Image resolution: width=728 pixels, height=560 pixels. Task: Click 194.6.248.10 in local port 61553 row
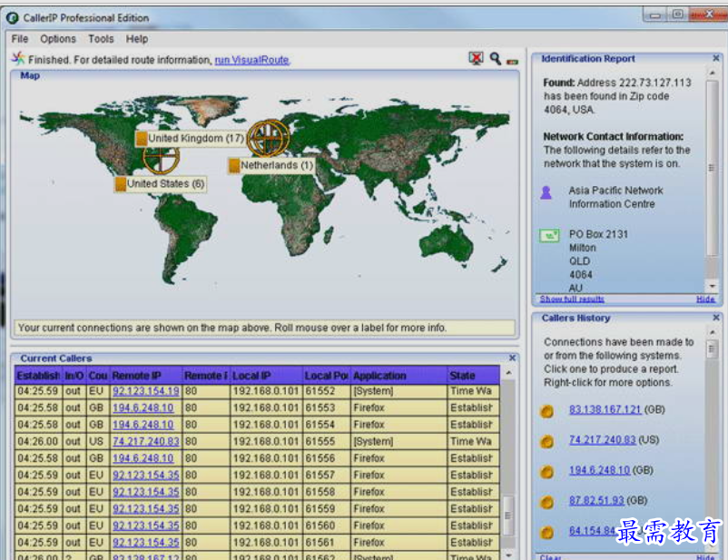(143, 408)
